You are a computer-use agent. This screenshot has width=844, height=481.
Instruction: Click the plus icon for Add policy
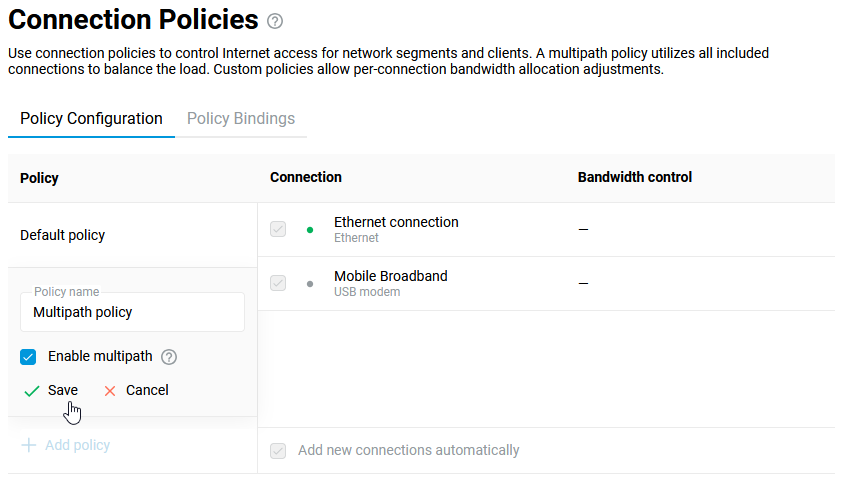(29, 445)
